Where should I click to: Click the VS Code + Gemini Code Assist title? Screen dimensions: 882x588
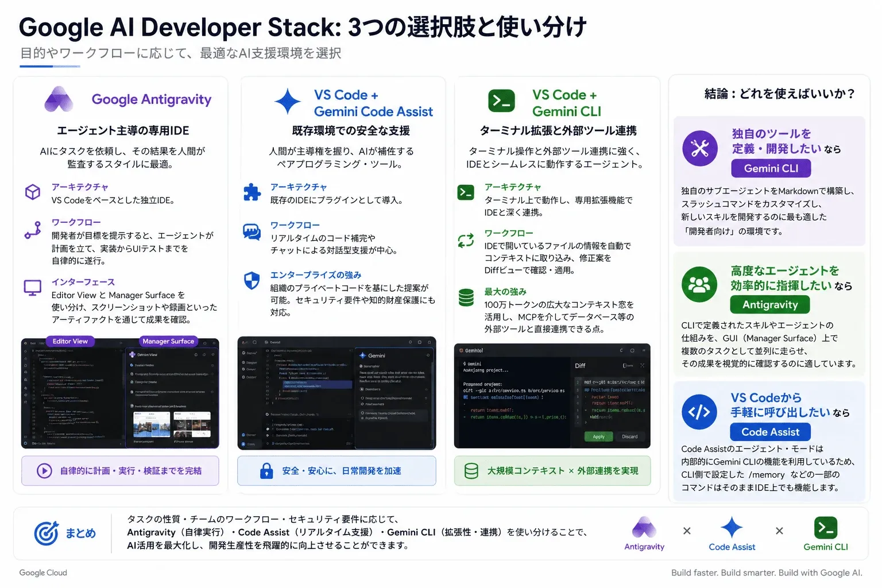(x=373, y=103)
